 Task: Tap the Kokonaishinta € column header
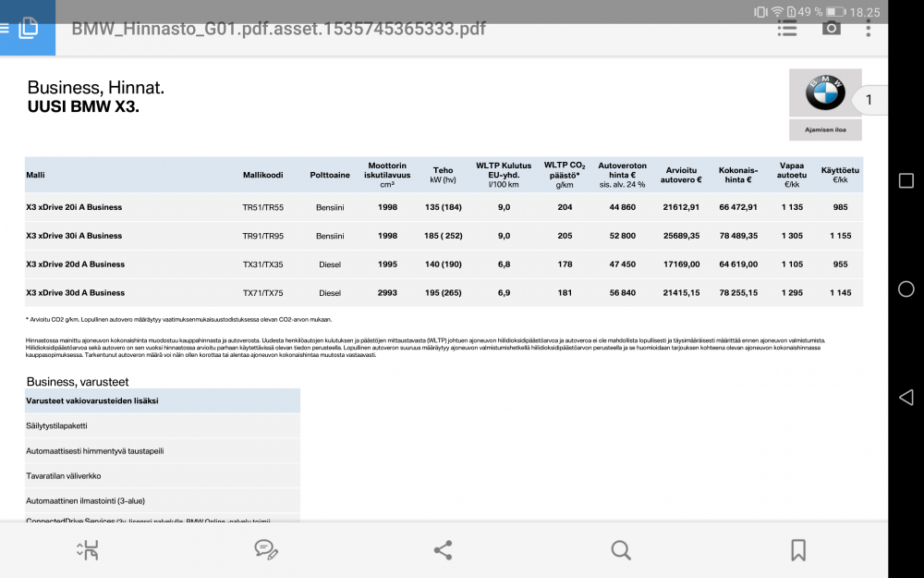pos(737,175)
